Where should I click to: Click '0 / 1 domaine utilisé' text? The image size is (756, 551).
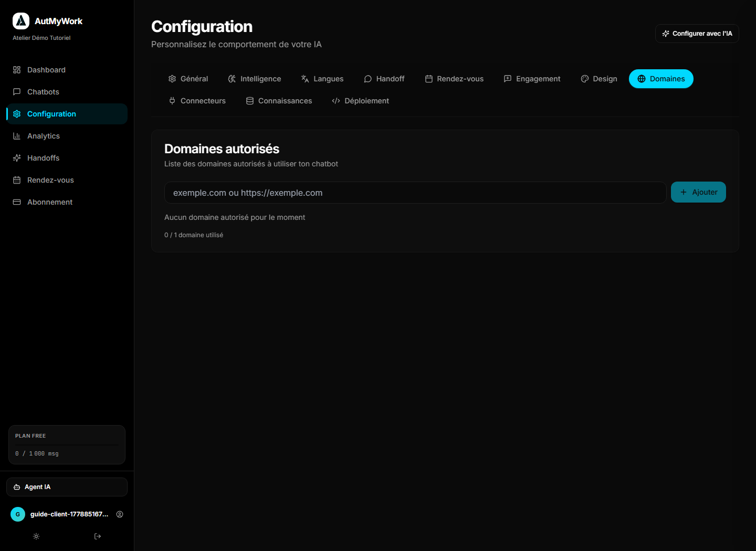[194, 235]
